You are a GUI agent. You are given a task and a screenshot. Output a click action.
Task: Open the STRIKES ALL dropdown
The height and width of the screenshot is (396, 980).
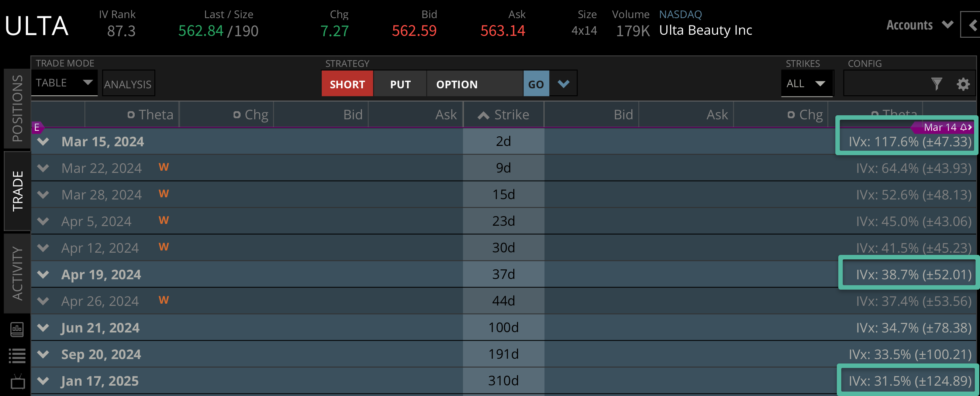click(x=806, y=83)
